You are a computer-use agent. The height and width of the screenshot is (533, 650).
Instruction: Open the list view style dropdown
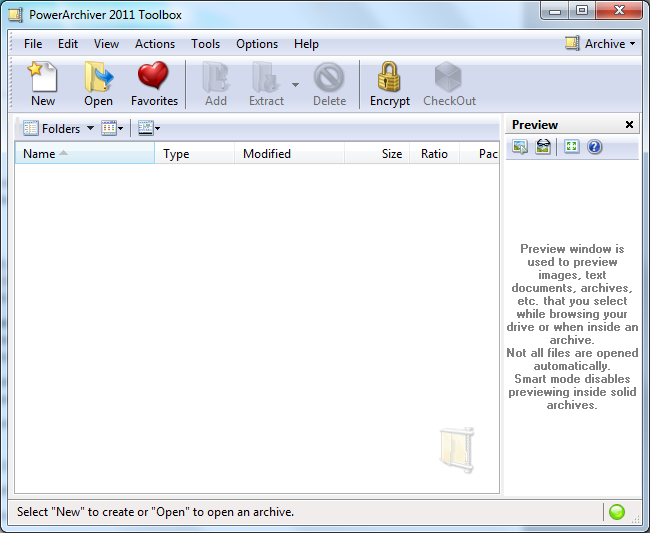point(112,128)
